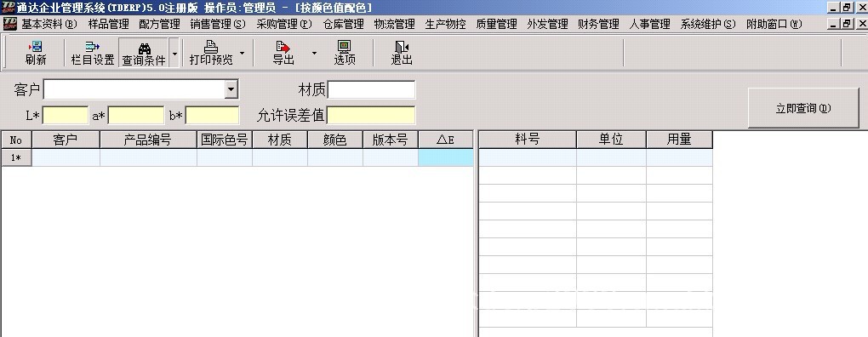The height and width of the screenshot is (337, 868).
Task: Open the 仓库管理 menu
Action: tap(343, 25)
